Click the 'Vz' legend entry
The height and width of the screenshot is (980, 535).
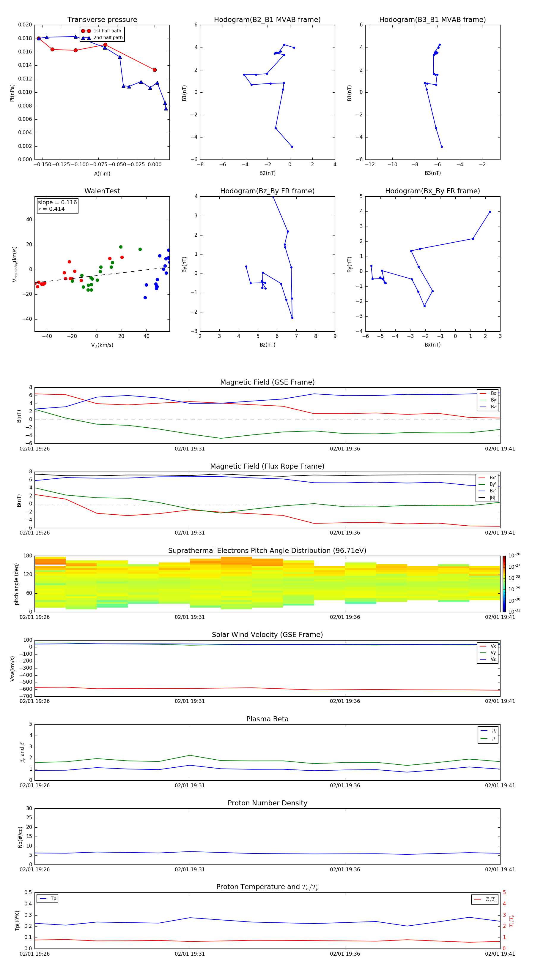(x=488, y=659)
